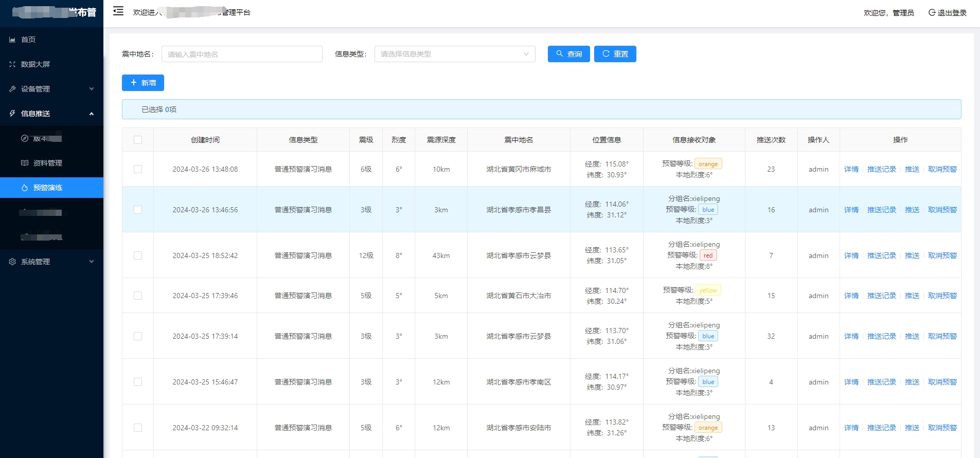The height and width of the screenshot is (458, 980).
Task: Collapse the sidebar with the hamburger icon
Action: [x=118, y=11]
